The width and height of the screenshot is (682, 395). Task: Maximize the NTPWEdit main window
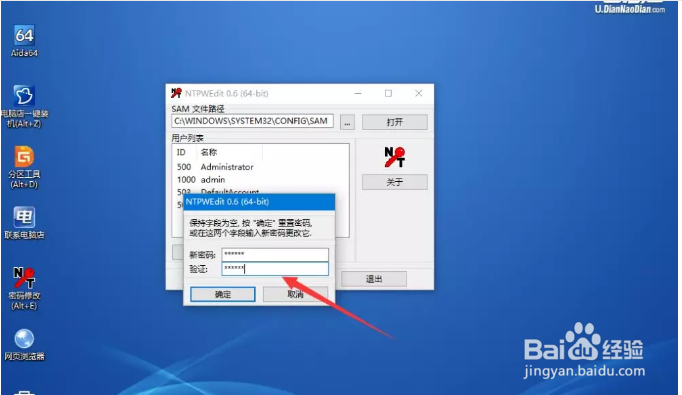[388, 93]
